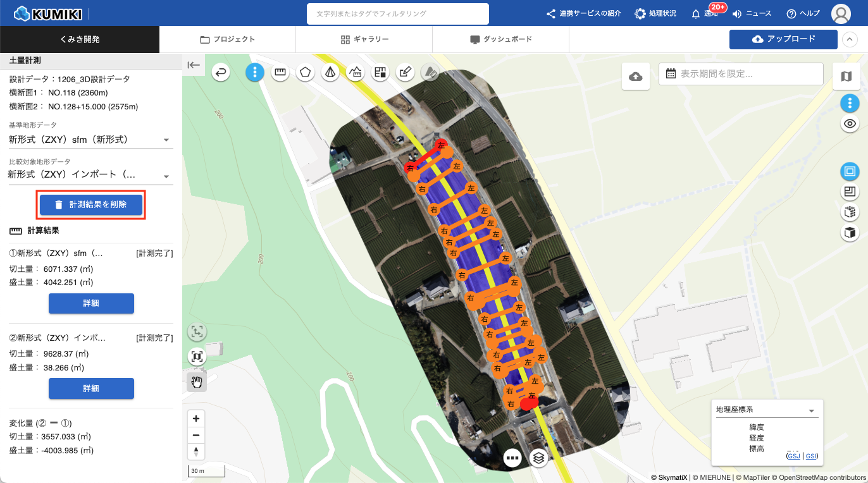Toggle the hand pan mode button
This screenshot has height=483, width=868.
197,381
